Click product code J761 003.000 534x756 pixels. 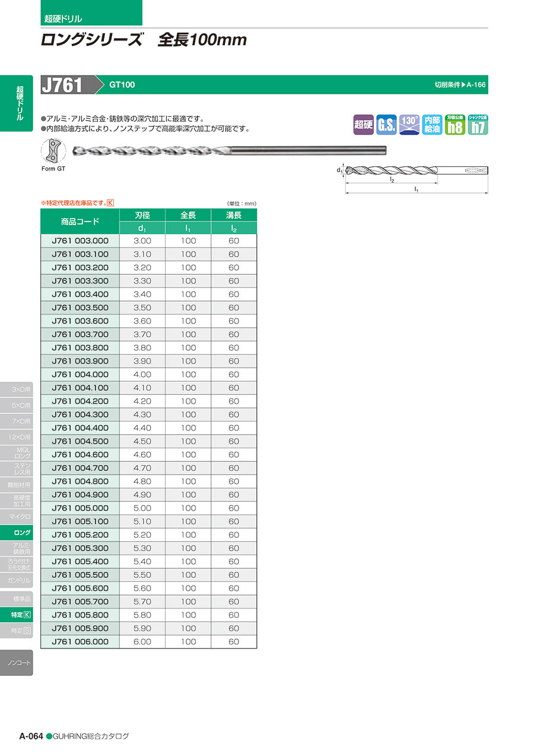[x=80, y=241]
